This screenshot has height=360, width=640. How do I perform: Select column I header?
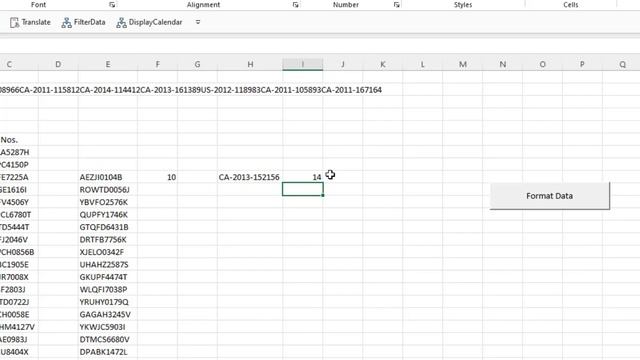click(x=302, y=64)
